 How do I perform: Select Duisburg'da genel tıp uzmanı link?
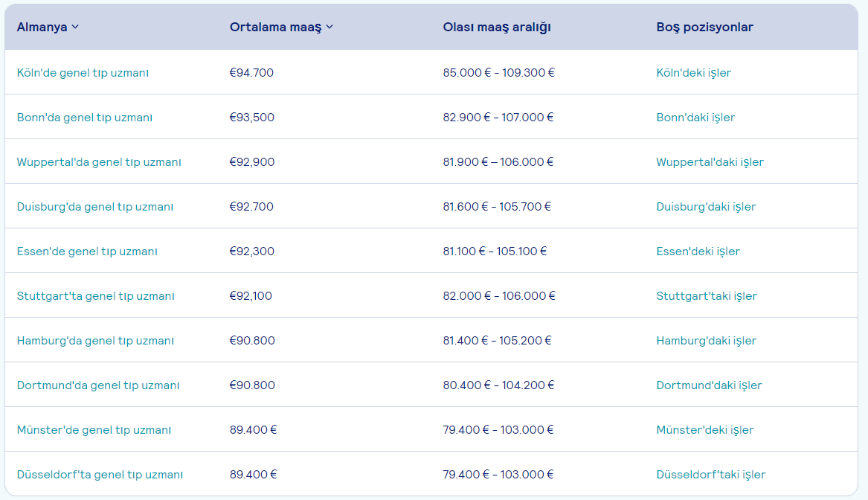coord(94,207)
